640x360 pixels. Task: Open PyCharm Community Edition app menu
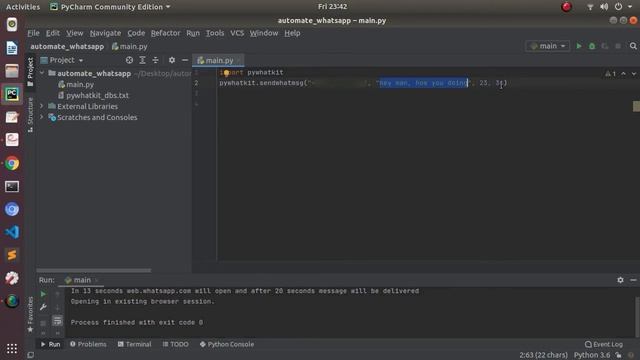[x=110, y=7]
